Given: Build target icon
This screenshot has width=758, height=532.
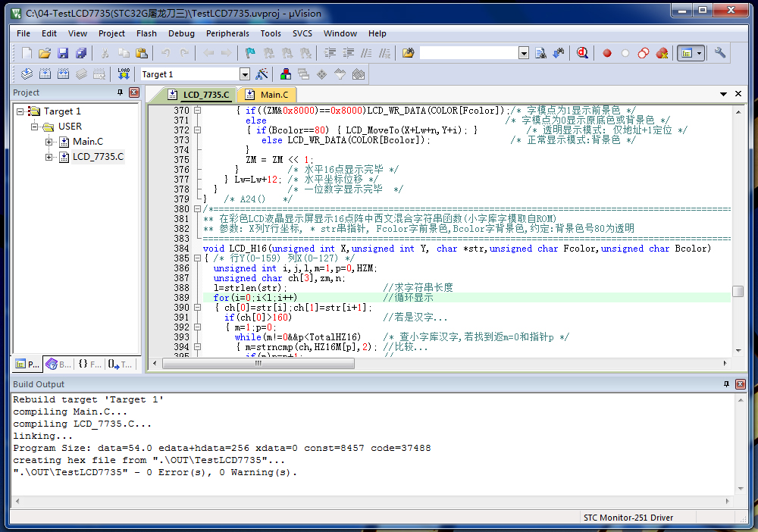Looking at the screenshot, I should tap(45, 74).
